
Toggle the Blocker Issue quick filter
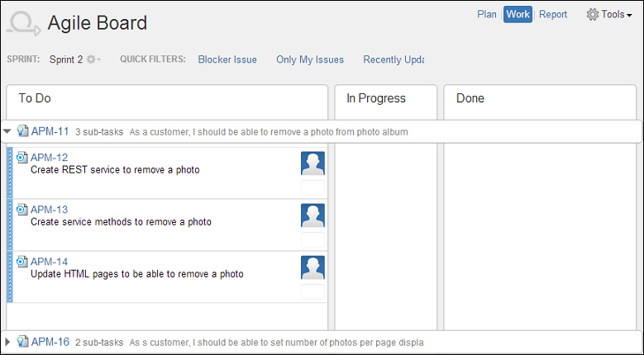click(227, 59)
